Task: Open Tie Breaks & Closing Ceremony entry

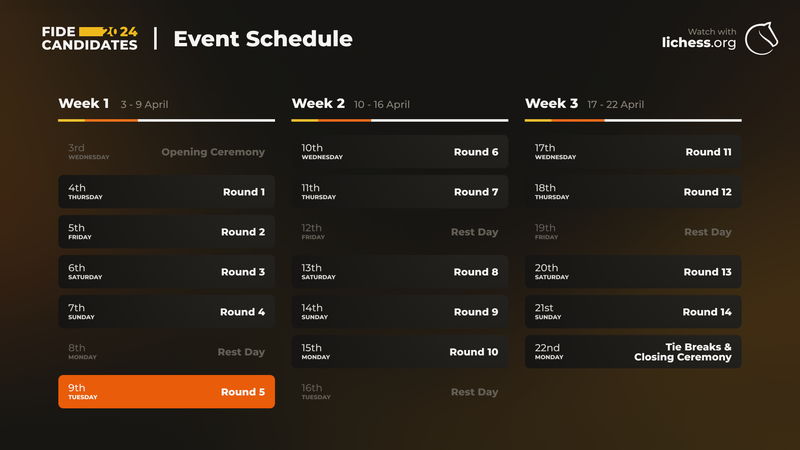Action: [x=633, y=352]
